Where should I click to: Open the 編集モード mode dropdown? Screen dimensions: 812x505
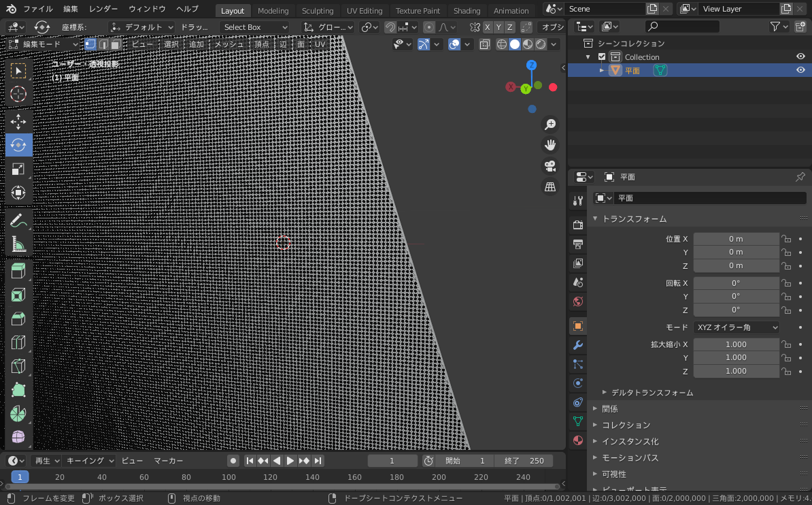(44, 44)
